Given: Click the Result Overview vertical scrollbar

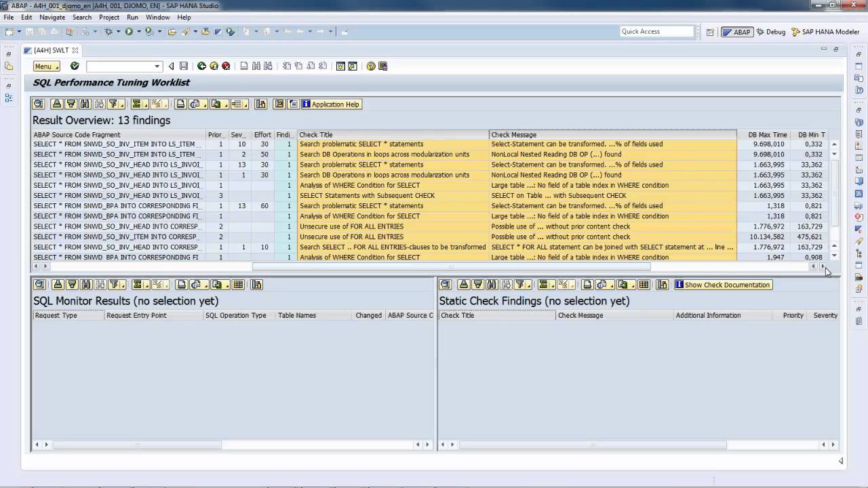Looking at the screenshot, I should (x=834, y=201).
